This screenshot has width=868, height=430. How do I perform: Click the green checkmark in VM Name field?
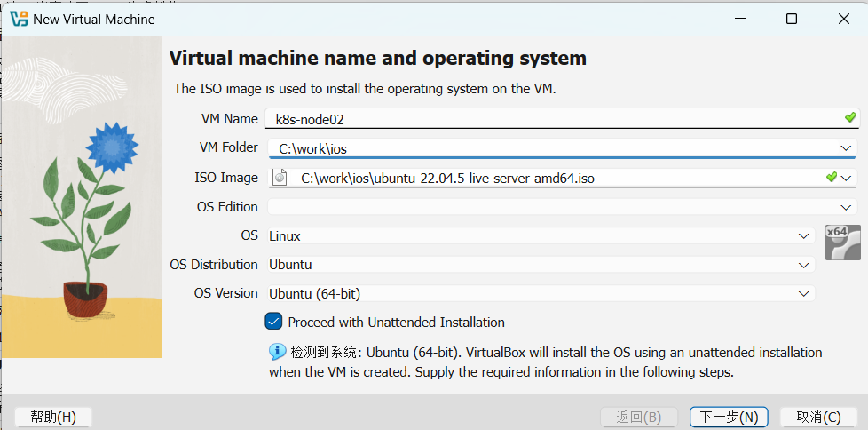(x=850, y=117)
